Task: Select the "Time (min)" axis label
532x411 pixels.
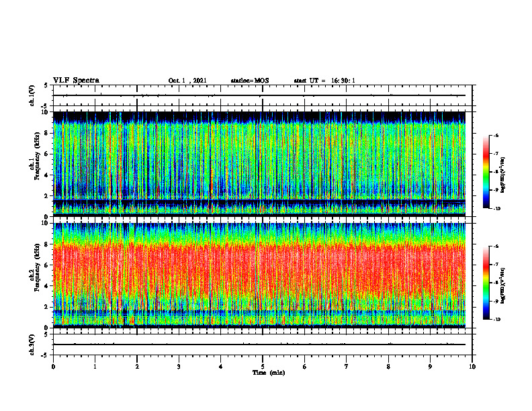Action: coord(269,373)
